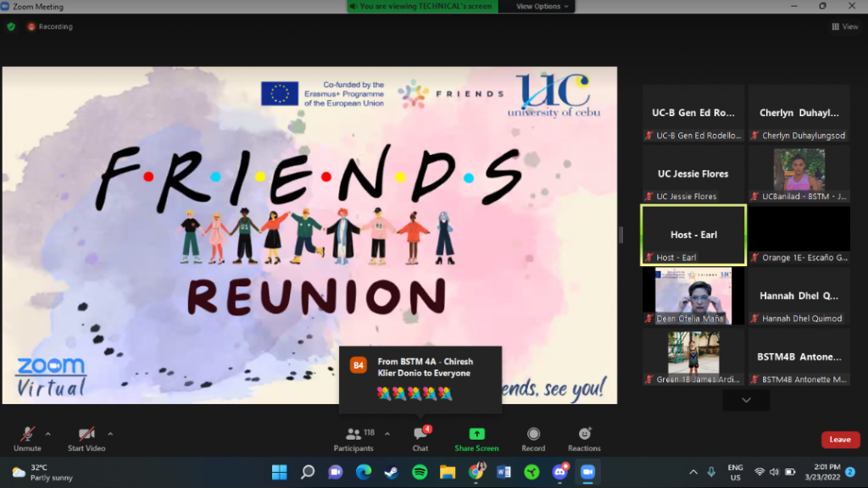Open Reactions menu
The image size is (868, 488).
coord(584,440)
